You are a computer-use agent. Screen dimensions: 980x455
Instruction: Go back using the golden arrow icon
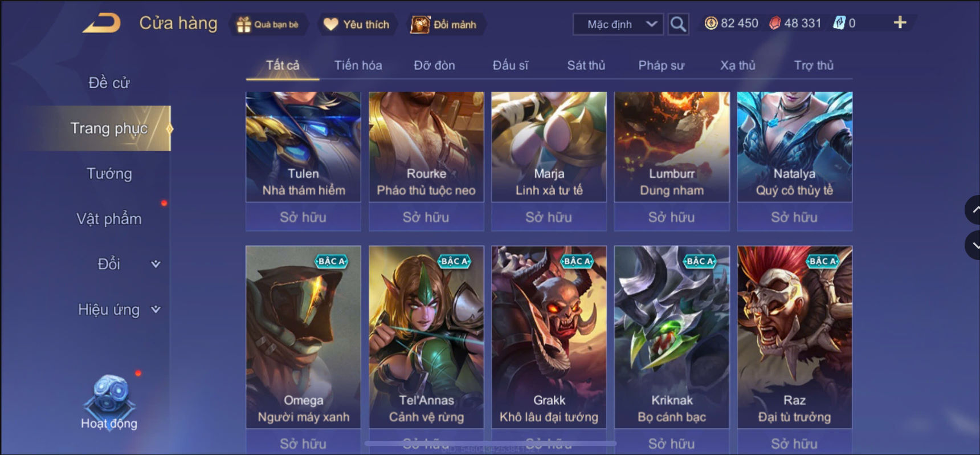[101, 23]
